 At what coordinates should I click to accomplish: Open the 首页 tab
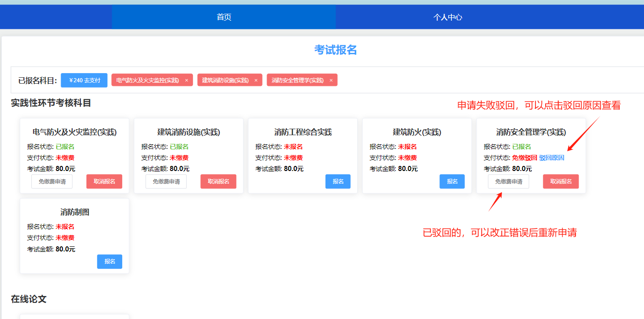(x=224, y=17)
